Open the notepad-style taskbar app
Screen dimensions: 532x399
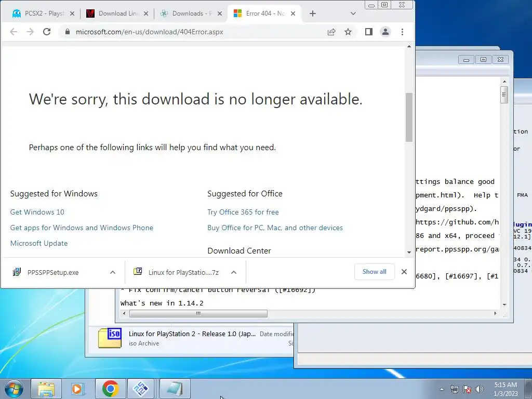point(175,389)
